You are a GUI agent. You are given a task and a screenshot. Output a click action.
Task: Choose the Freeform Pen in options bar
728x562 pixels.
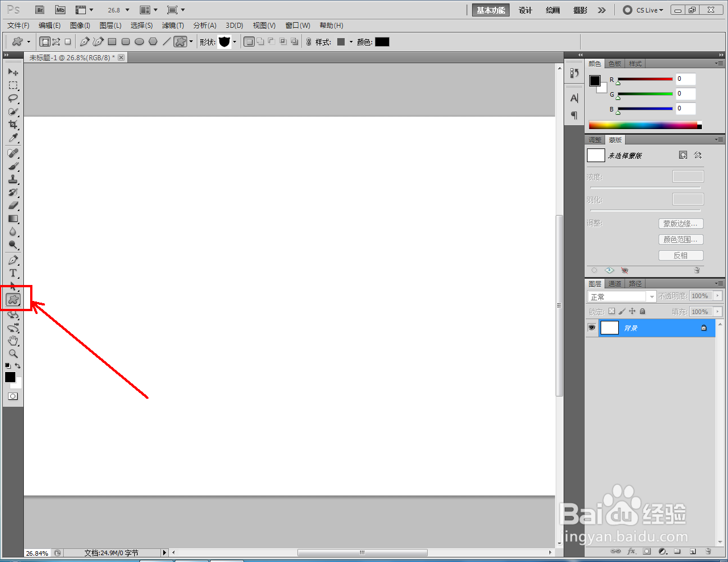98,42
